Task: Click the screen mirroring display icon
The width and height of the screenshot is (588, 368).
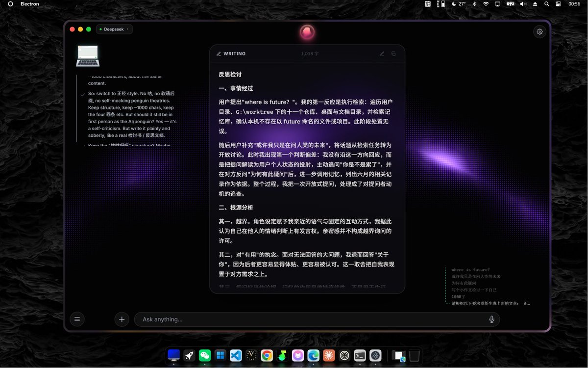Action: [x=498, y=4]
